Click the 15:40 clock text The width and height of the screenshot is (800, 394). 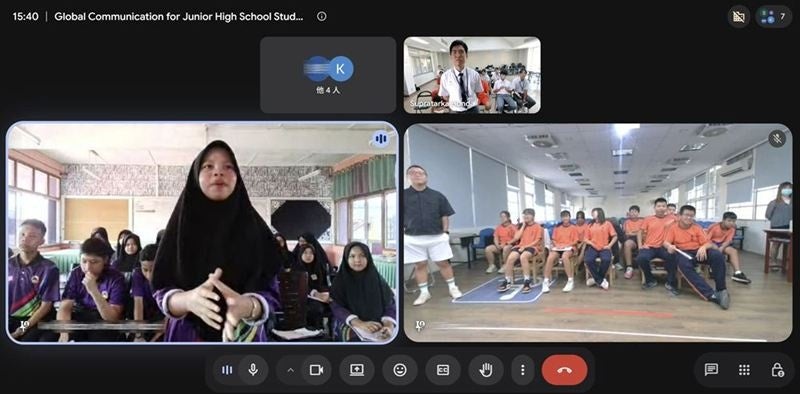click(x=26, y=16)
